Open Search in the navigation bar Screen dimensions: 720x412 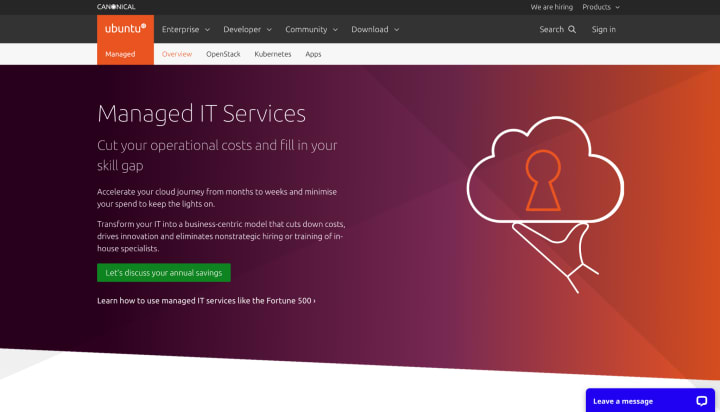(x=557, y=29)
